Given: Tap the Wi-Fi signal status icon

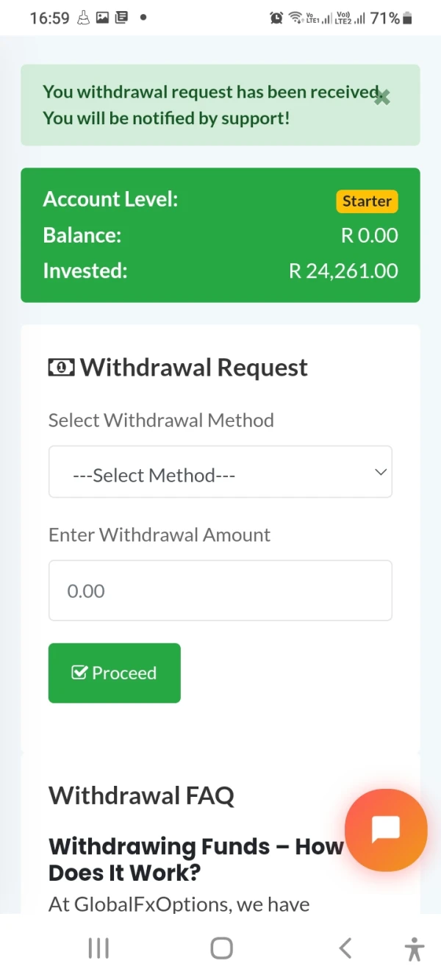Looking at the screenshot, I should click(295, 18).
